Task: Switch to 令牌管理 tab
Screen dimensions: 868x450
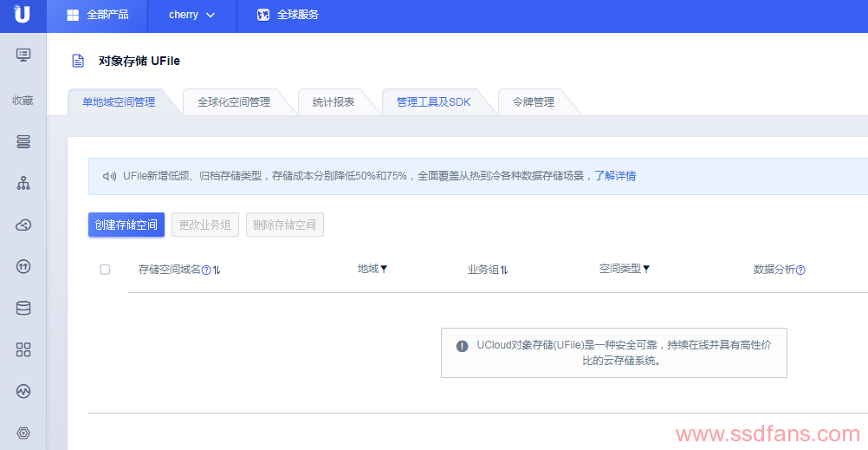Action: (x=533, y=102)
